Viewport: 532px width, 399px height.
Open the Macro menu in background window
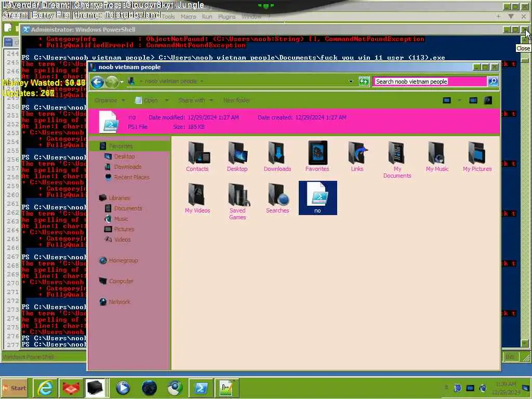coord(188,17)
